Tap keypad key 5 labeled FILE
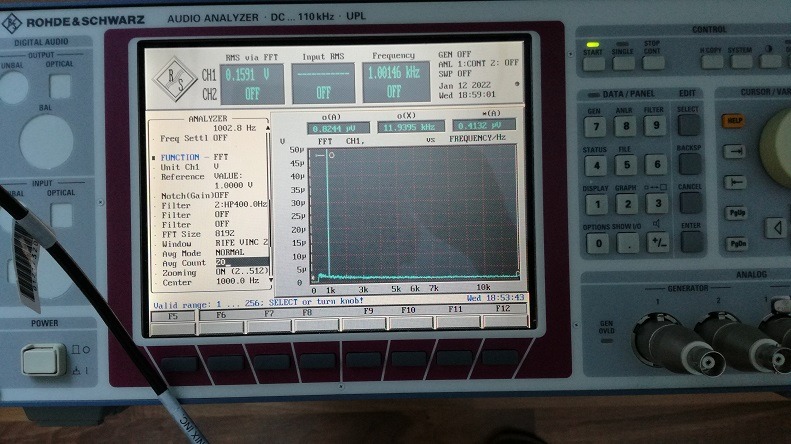 pos(627,165)
